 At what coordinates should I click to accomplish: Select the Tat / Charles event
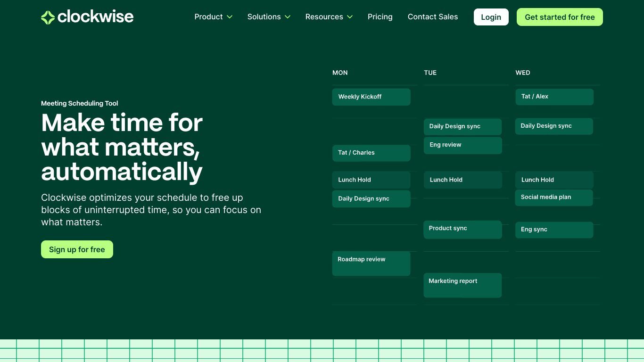click(371, 153)
